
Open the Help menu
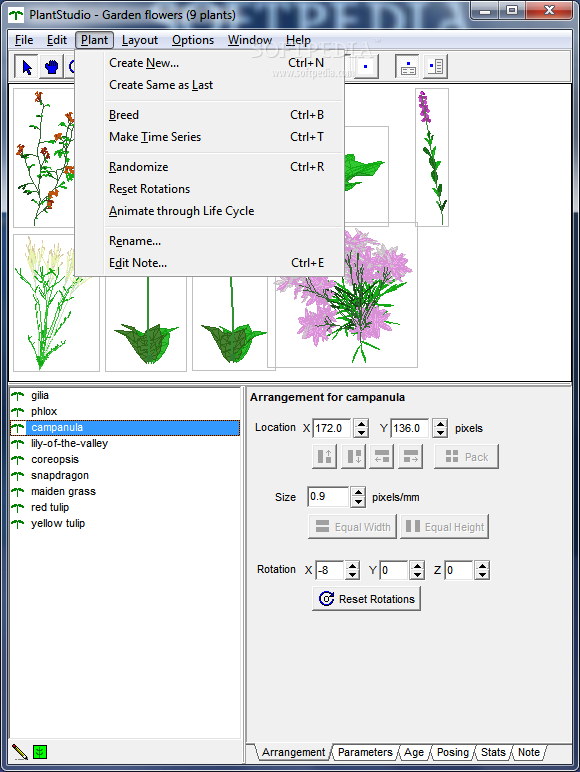tap(298, 40)
